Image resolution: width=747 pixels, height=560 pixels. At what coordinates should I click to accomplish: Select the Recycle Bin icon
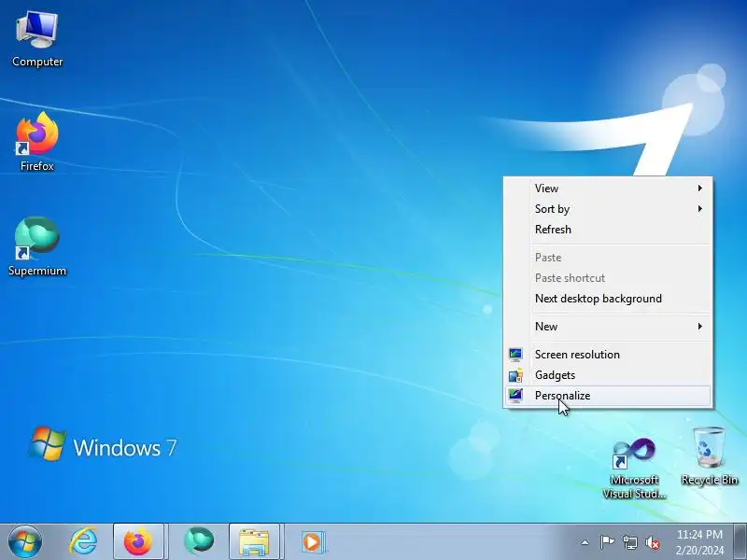709,456
